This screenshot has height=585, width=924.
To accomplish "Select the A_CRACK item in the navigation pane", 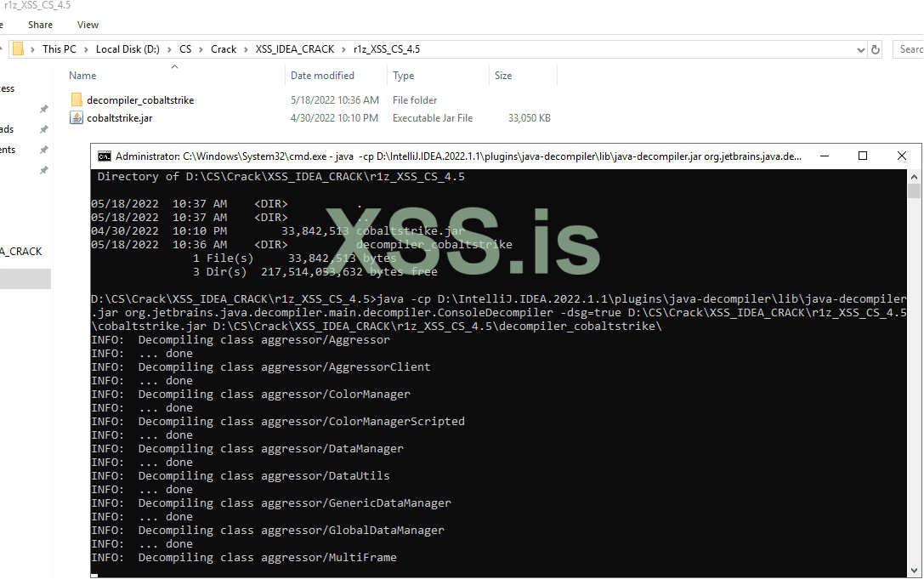I will 21,251.
